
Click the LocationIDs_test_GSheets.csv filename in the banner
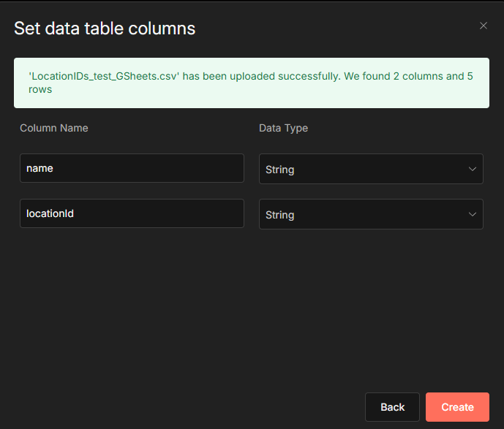[x=102, y=76]
